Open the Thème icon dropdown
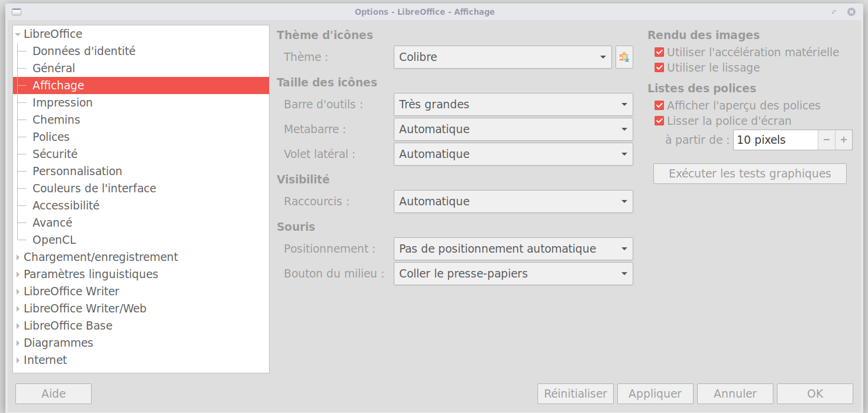868x413 pixels. 503,57
